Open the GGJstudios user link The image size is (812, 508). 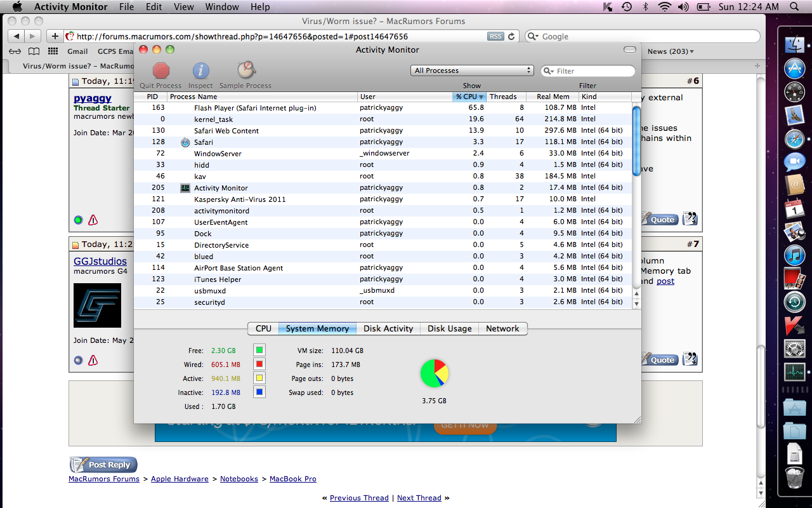coord(100,261)
